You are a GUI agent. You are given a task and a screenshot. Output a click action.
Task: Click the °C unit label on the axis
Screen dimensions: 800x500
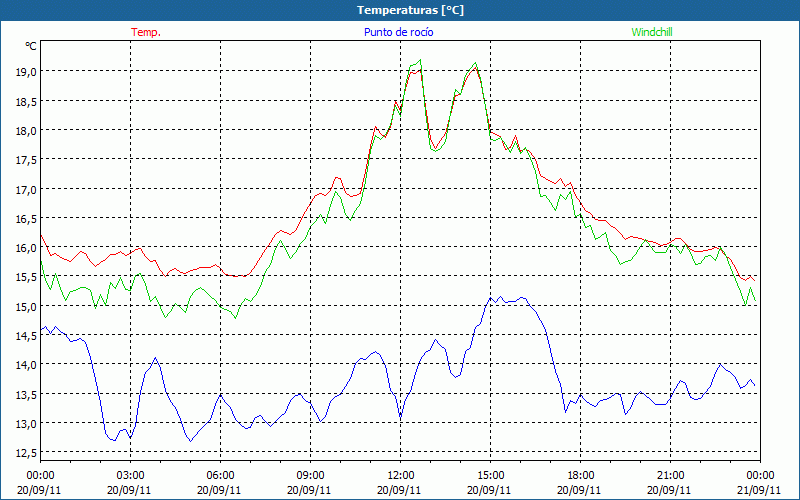click(31, 46)
